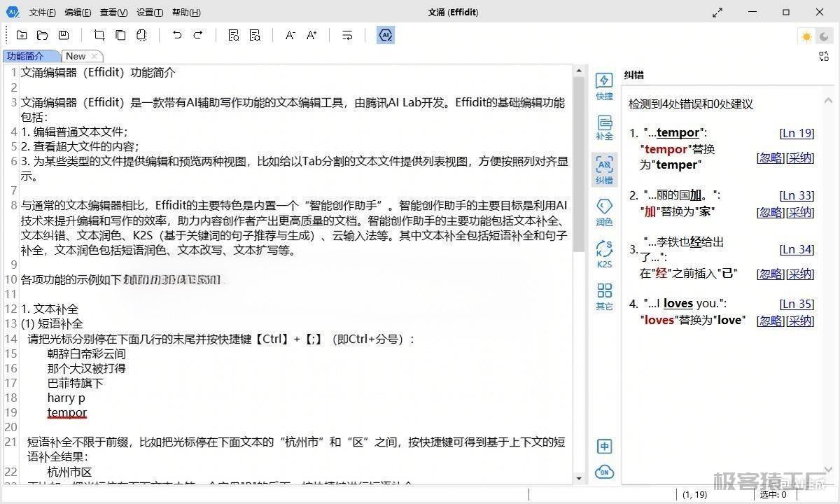
Task: Open the 润色 polish panel icon
Action: [604, 212]
